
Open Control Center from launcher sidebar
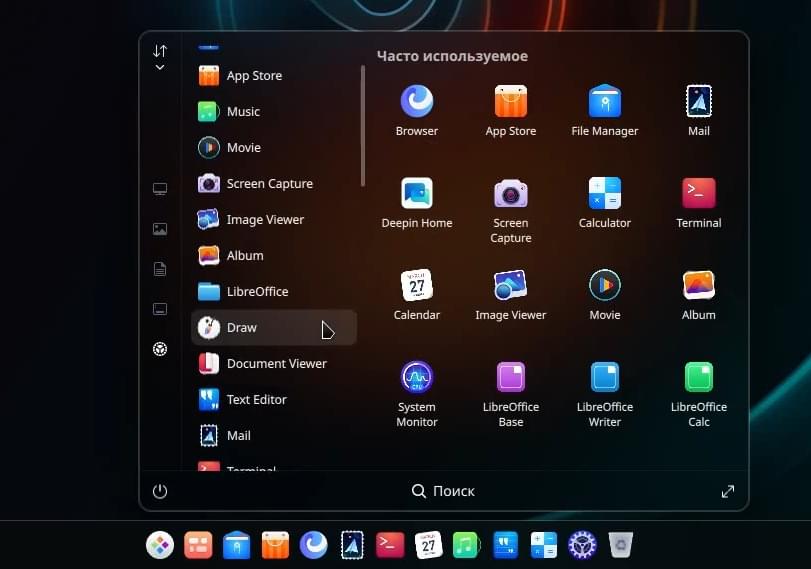pos(160,349)
